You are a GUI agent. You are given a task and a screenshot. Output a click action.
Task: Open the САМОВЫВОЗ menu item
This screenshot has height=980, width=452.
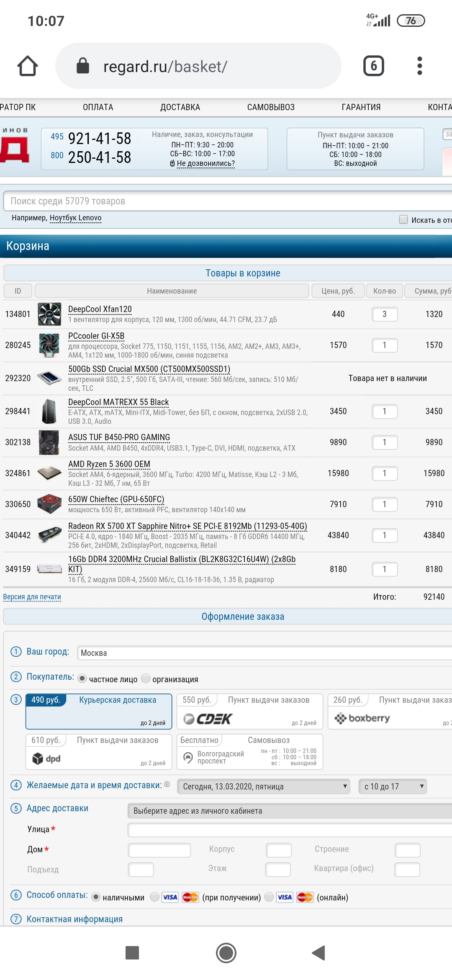tap(271, 107)
